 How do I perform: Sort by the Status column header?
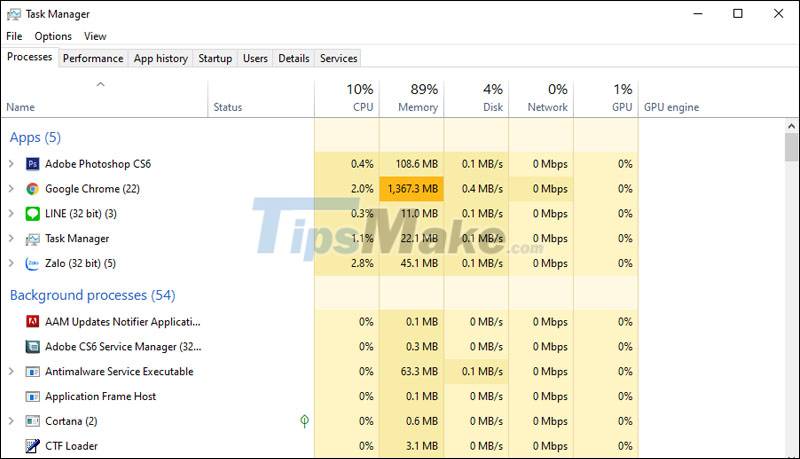261,99
